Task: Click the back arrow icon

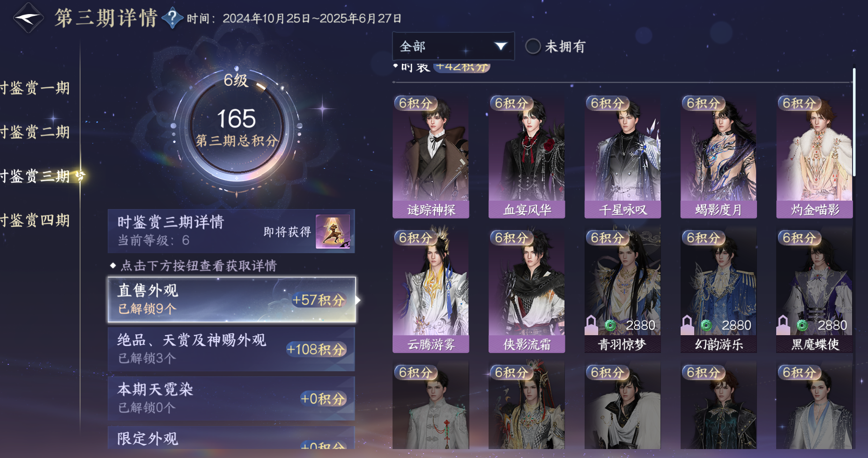Action: coord(28,19)
